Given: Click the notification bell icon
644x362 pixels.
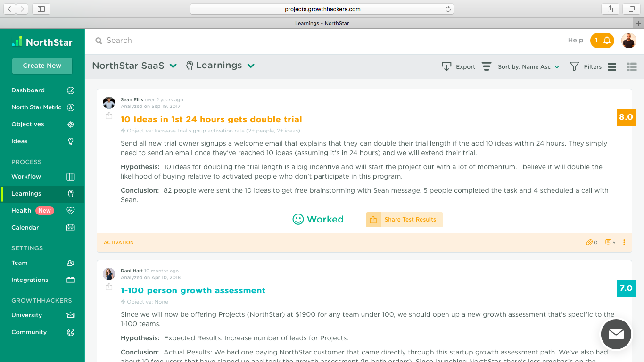Looking at the screenshot, I should 607,41.
